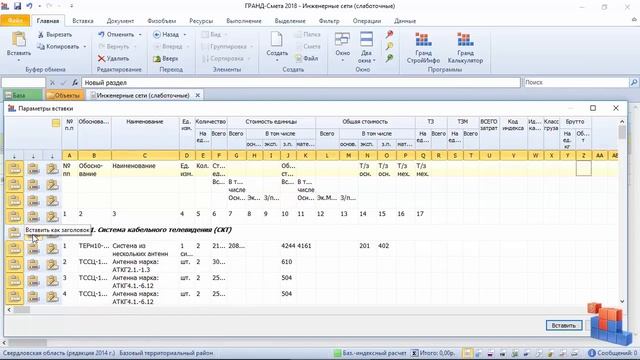This screenshot has height=360, width=640.
Task: Set header insert mode for row ТЕРм10
Action: [x=33, y=249]
